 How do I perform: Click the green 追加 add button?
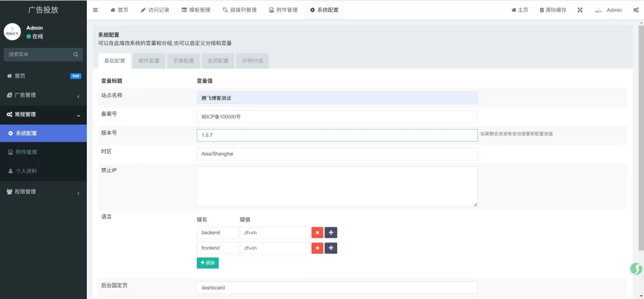click(208, 263)
